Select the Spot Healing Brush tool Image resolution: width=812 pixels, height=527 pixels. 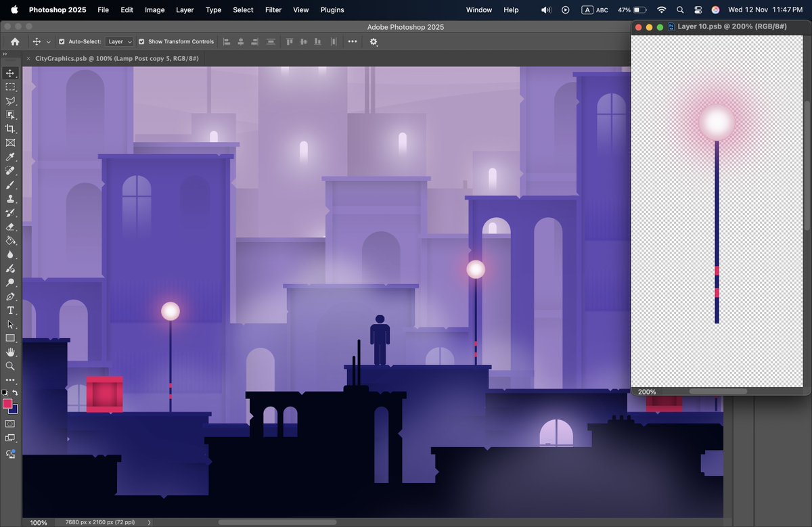(x=10, y=170)
